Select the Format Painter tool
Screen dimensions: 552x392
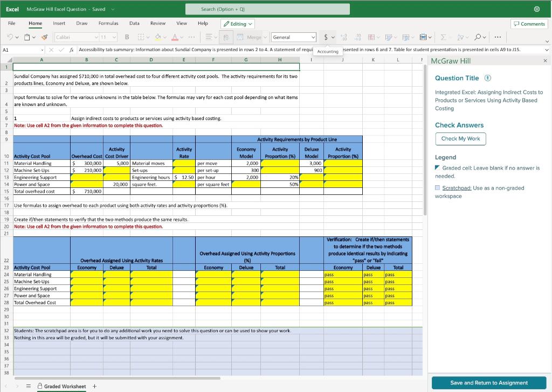(44, 38)
